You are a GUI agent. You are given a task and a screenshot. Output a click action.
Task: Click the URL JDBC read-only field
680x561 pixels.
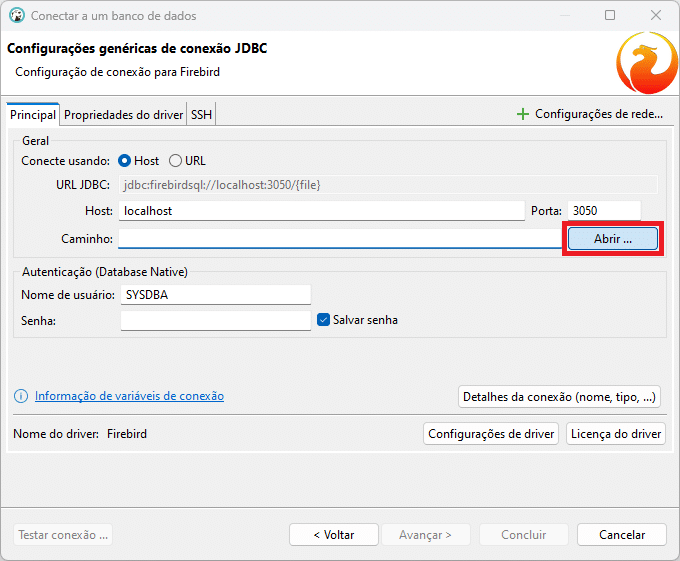389,185
